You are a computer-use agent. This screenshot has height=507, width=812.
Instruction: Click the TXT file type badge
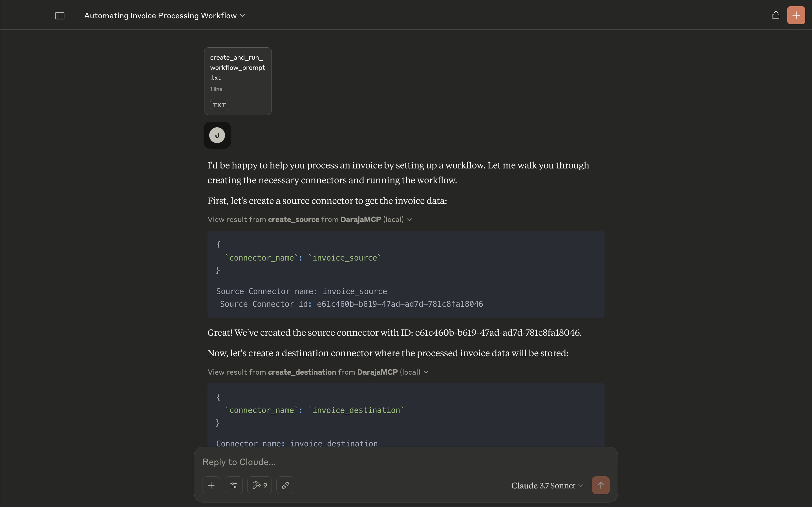(219, 105)
